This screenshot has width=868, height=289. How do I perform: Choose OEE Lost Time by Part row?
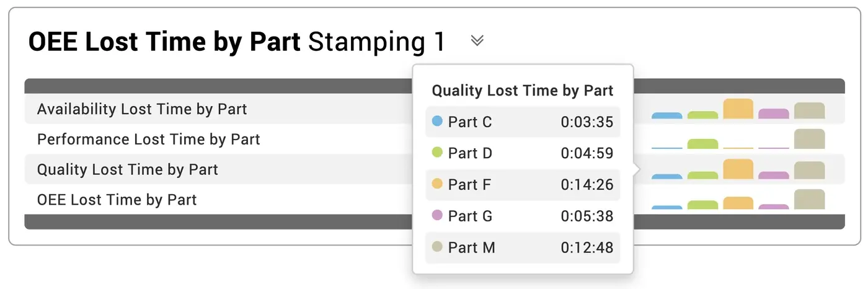coord(435,200)
